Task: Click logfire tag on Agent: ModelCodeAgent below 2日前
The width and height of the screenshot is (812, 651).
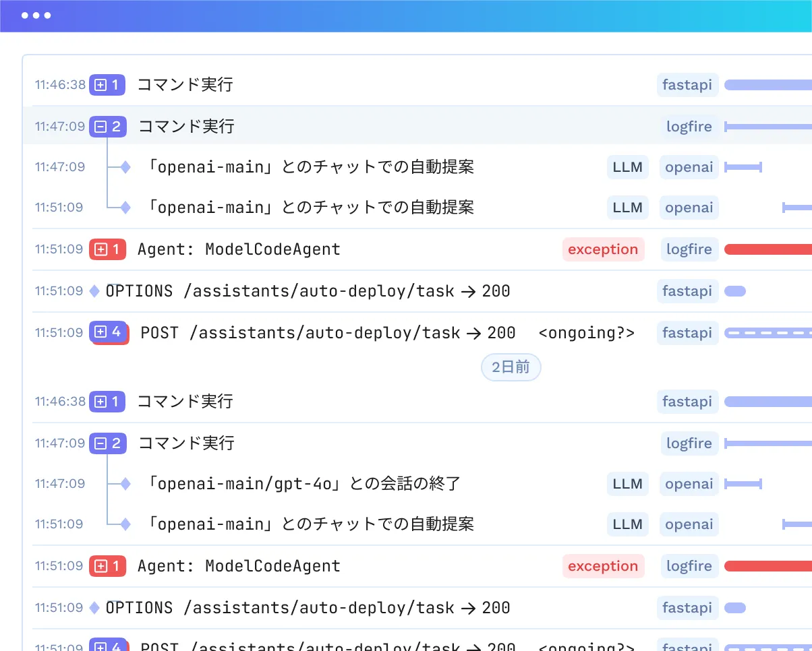Action: click(689, 566)
